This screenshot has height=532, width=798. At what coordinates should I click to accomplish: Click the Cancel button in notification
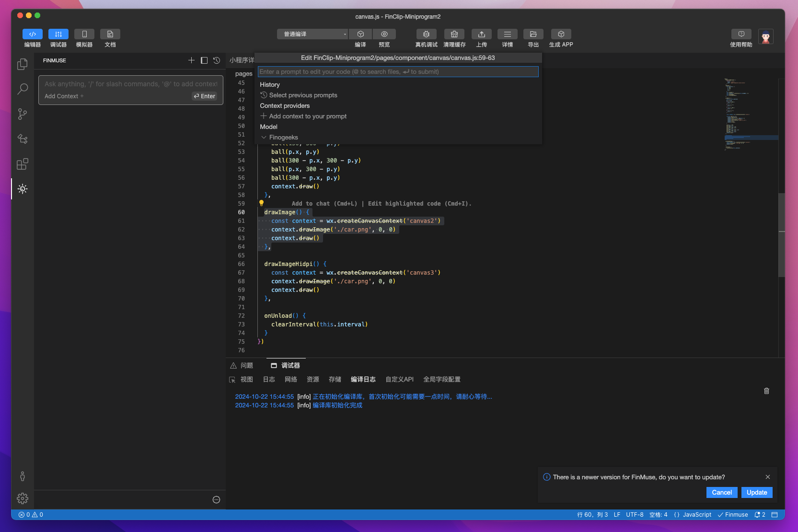click(x=721, y=493)
